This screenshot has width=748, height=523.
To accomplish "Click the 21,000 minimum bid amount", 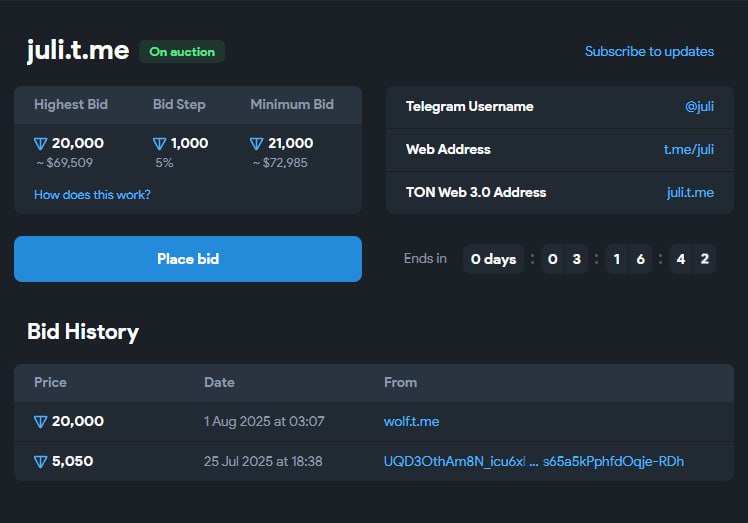I will click(x=291, y=143).
